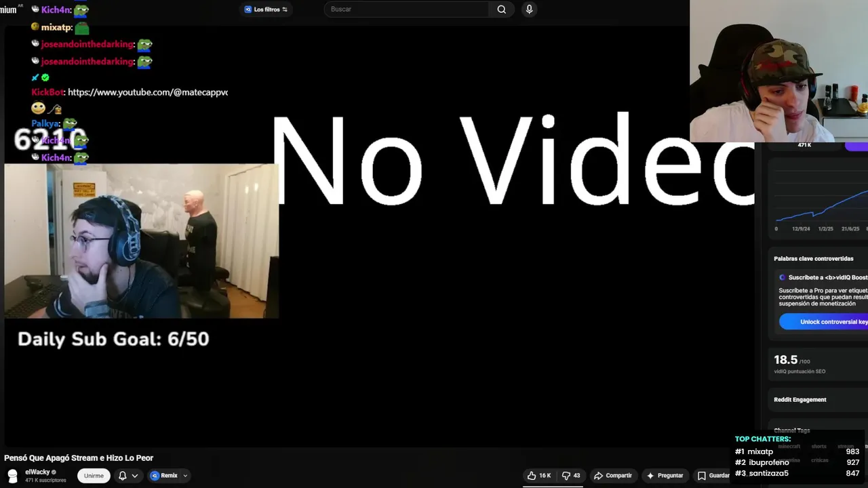Click the magnifier search button

[x=501, y=9]
